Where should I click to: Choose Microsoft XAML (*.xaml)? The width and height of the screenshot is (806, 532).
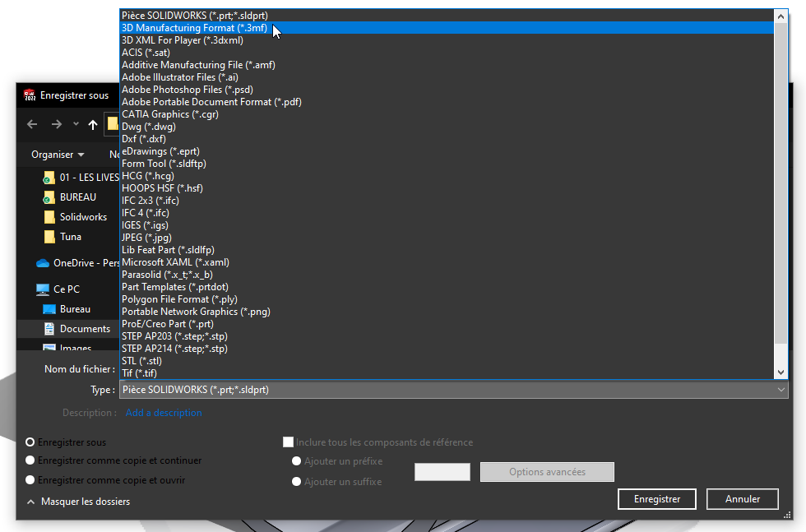point(447,262)
